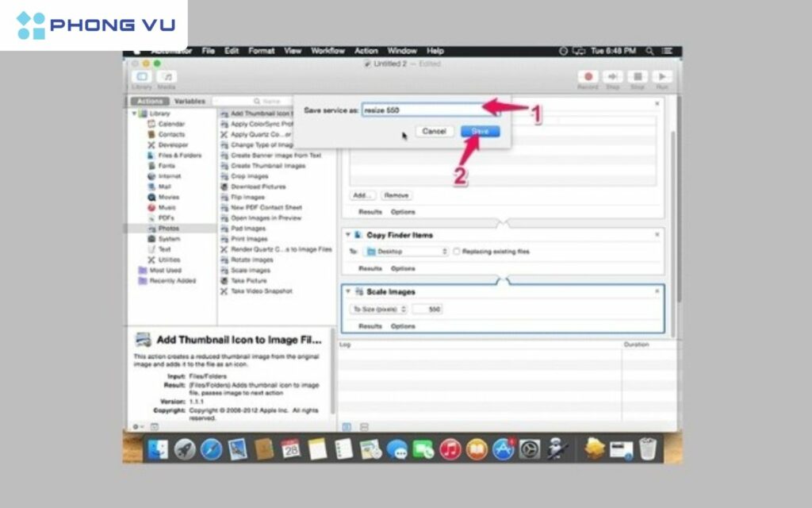
Task: Click the Stop icon in the toolbar
Action: pos(638,75)
